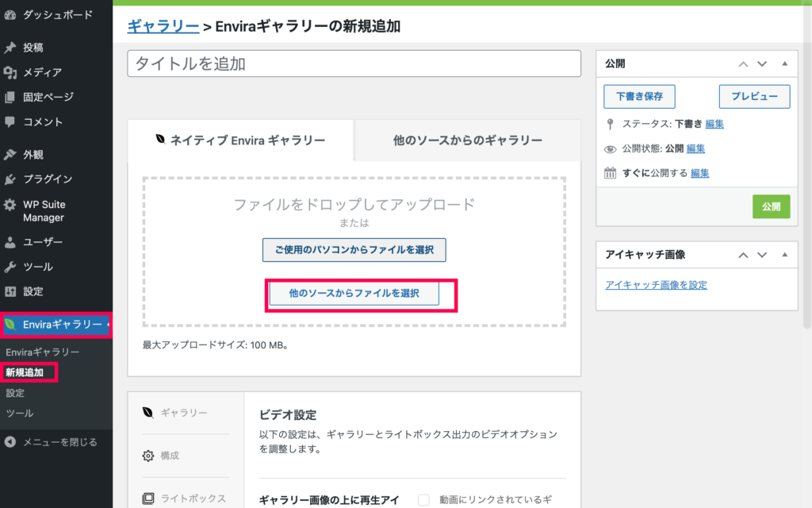This screenshot has height=508, width=812.
Task: Click ビデオ設定 heading text
Action: (x=287, y=414)
